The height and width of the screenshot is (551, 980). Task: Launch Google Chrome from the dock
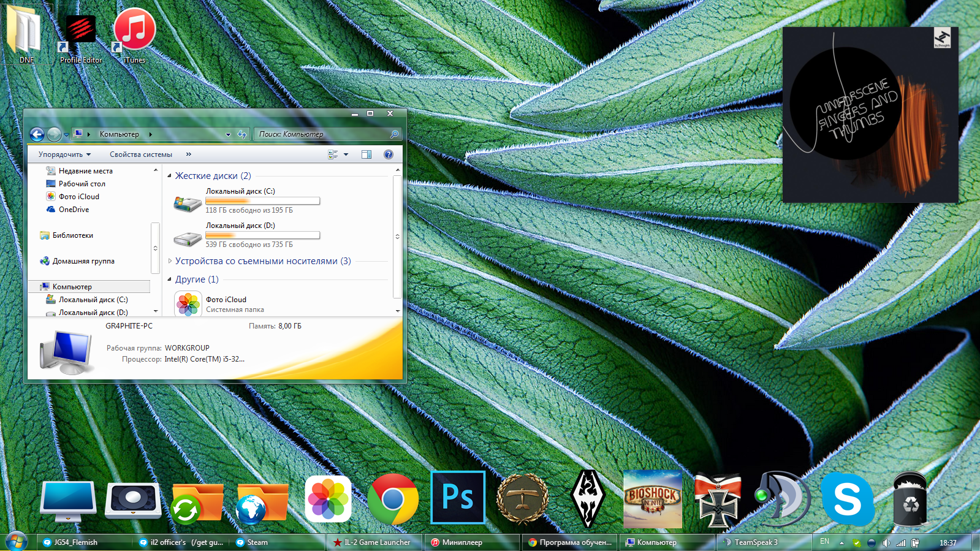tap(393, 499)
